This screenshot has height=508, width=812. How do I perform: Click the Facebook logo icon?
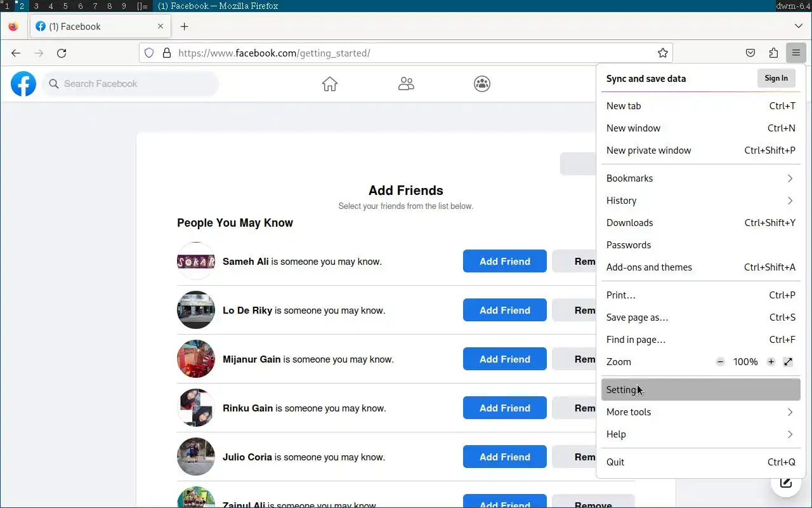[23, 84]
